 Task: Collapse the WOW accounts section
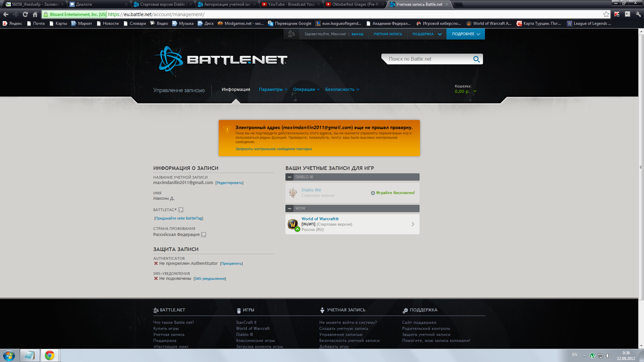(x=290, y=208)
